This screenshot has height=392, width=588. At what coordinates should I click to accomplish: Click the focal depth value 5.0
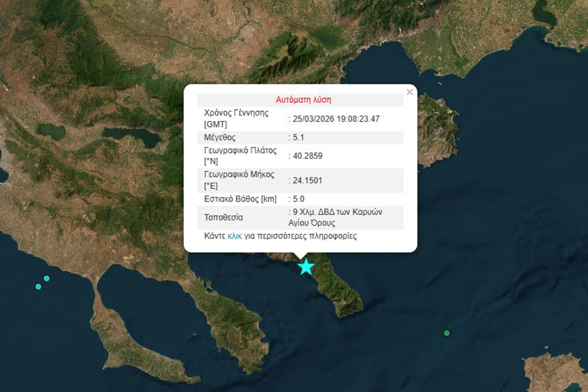pyautogui.click(x=298, y=199)
